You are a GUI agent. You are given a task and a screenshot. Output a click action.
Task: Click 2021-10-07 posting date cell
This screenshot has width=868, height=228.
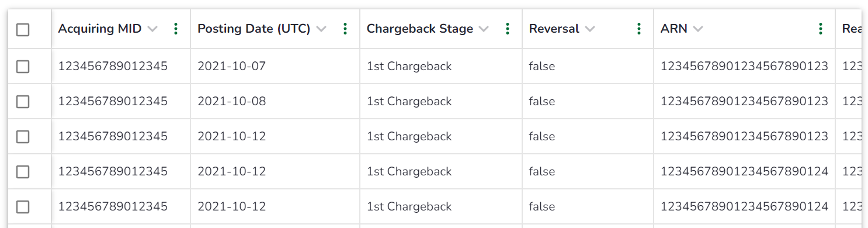pos(232,66)
